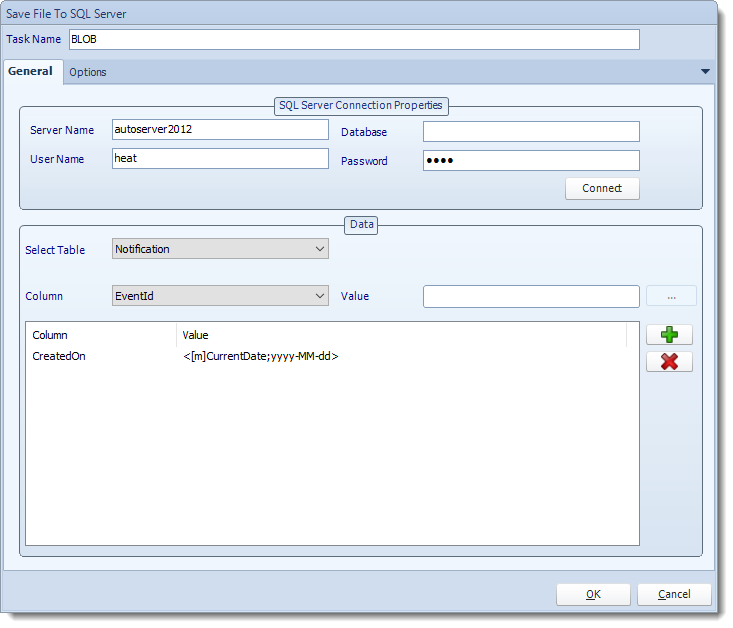Click the ellipsis button next to Value
The height and width of the screenshot is (628, 733).
tap(671, 296)
